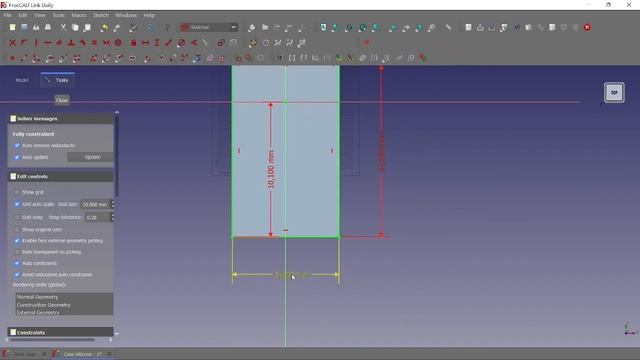The width and height of the screenshot is (640, 360).
Task: Click the Undo arrow toolbar icon
Action: point(104,27)
